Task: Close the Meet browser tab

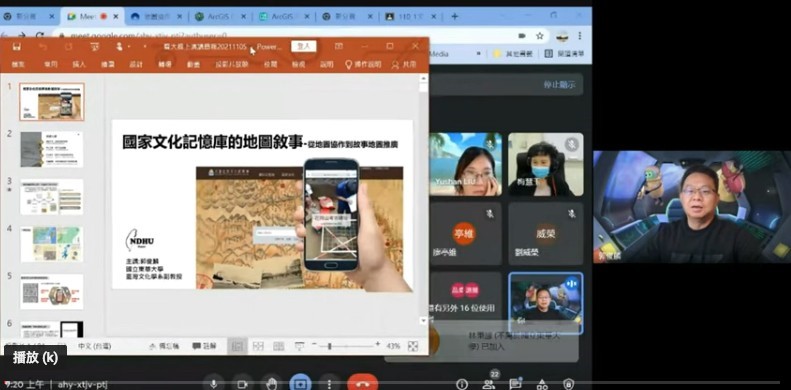Action: coord(116,17)
